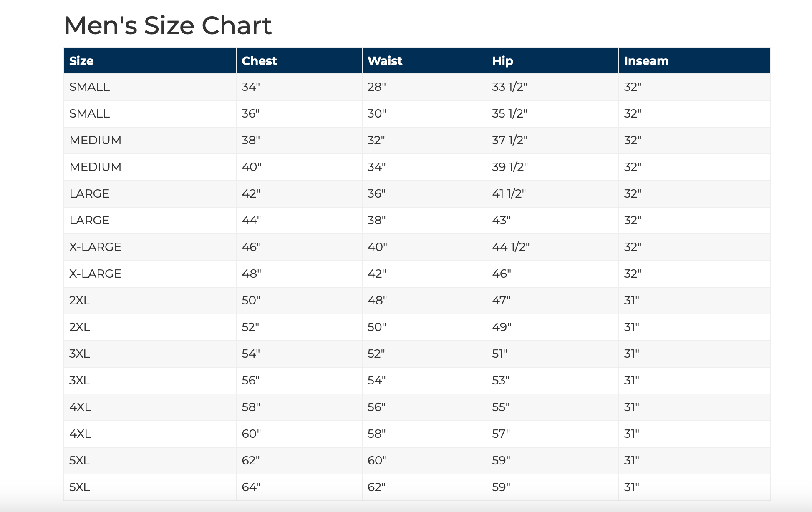812x512 pixels.
Task: Click the 58" waist cell for 4XL
Action: tap(376, 434)
